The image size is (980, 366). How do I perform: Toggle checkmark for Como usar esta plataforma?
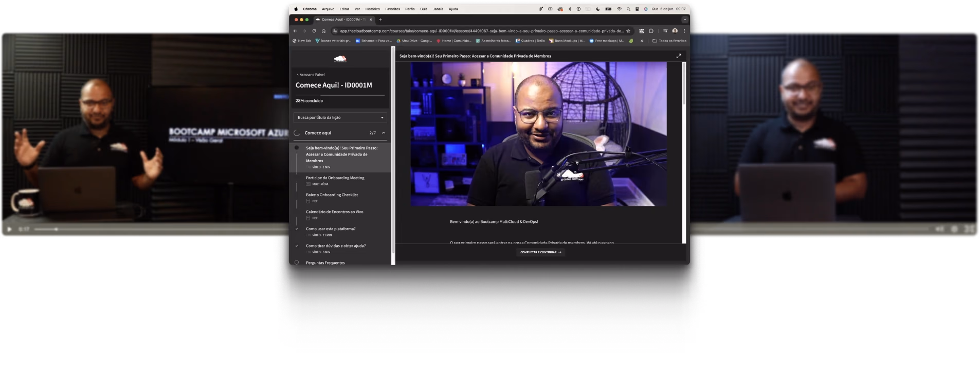(x=297, y=229)
